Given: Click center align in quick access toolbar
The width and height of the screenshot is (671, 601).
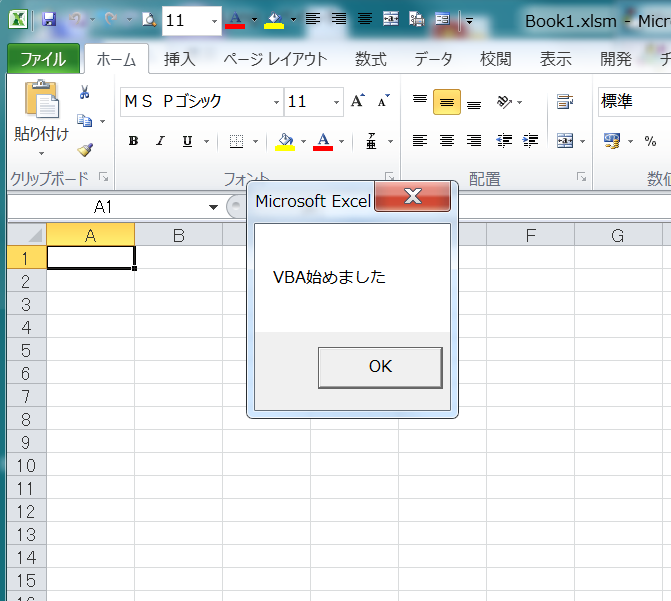Looking at the screenshot, I should (365, 19).
